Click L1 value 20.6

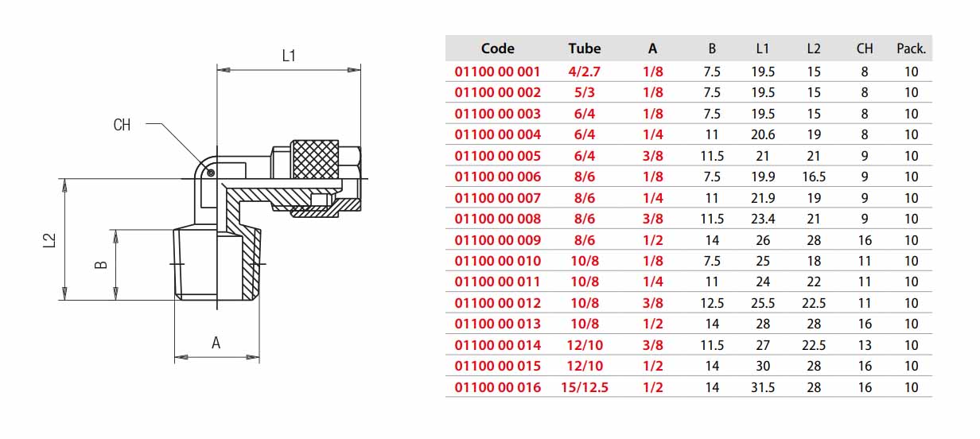(763, 134)
